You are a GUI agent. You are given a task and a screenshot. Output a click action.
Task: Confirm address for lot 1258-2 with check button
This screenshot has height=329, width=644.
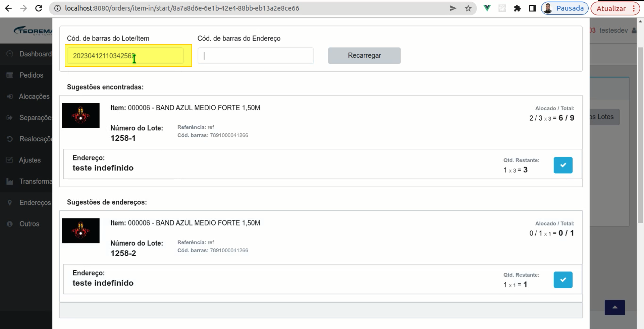pos(563,280)
